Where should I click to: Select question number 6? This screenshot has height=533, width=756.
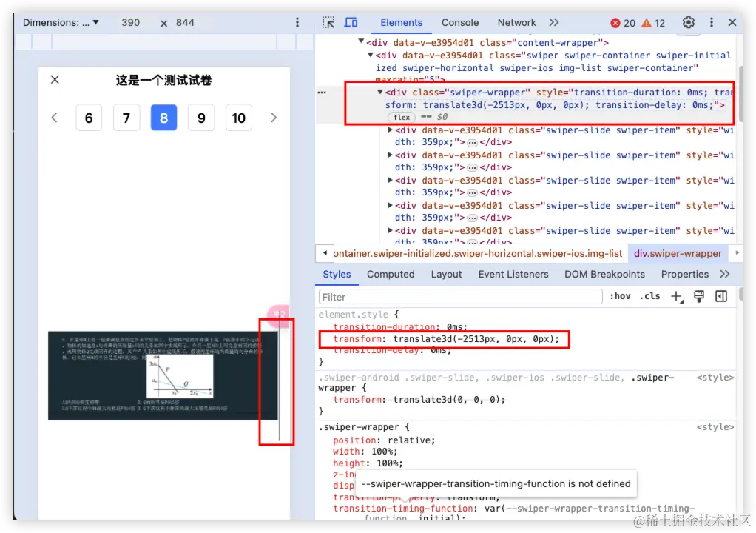(89, 118)
